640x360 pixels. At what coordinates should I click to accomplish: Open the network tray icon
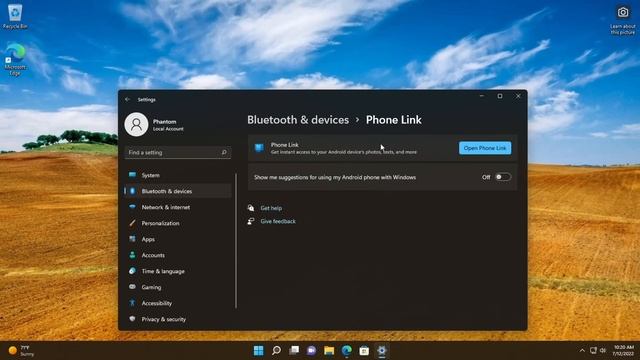(x=593, y=350)
